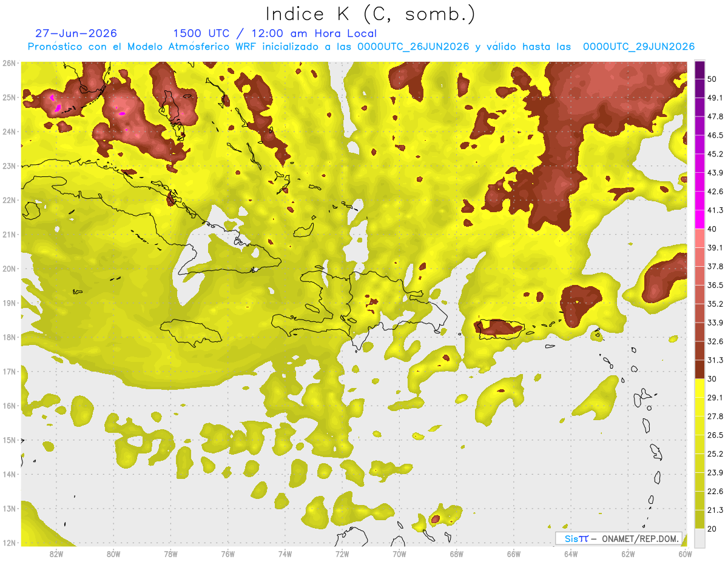Image resolution: width=728 pixels, height=562 pixels.
Task: Click the colorbar value "31.3"
Action: [x=715, y=360]
